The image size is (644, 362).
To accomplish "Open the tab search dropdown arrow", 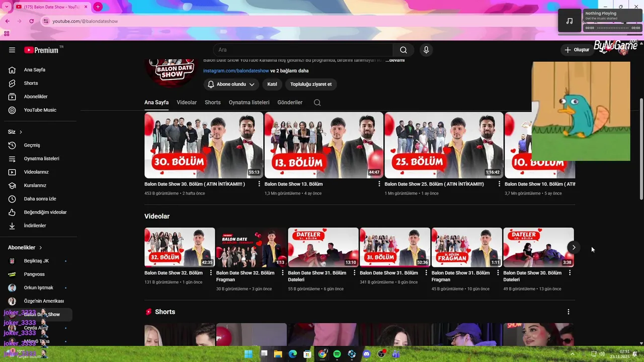I will click(x=7, y=7).
